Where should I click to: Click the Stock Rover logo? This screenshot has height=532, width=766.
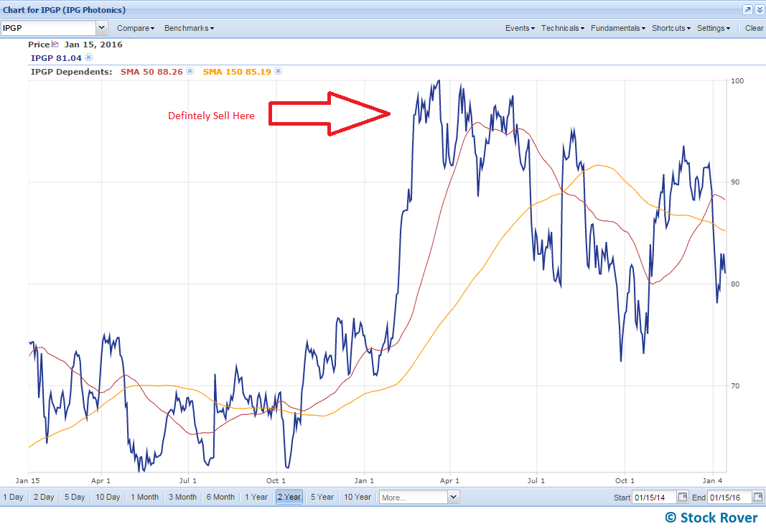pos(711,518)
